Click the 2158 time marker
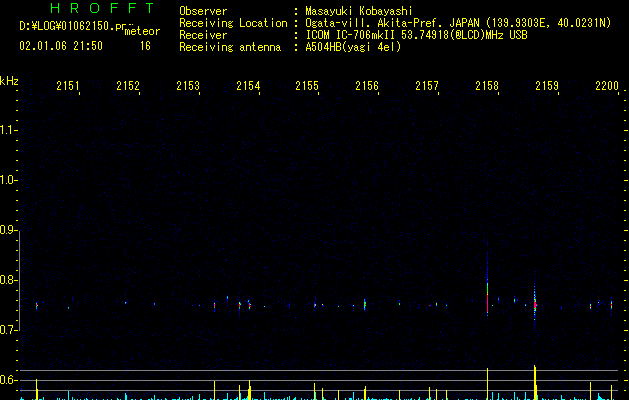This screenshot has width=629, height=400. point(487,85)
